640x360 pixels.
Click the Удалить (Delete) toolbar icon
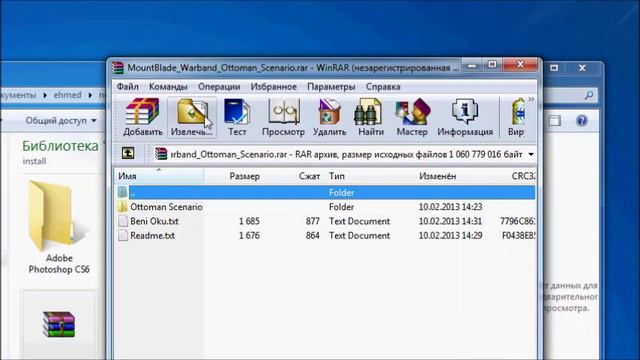329,117
